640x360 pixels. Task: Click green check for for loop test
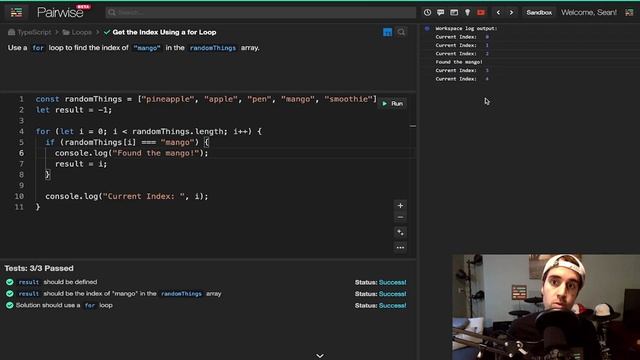coord(10,305)
